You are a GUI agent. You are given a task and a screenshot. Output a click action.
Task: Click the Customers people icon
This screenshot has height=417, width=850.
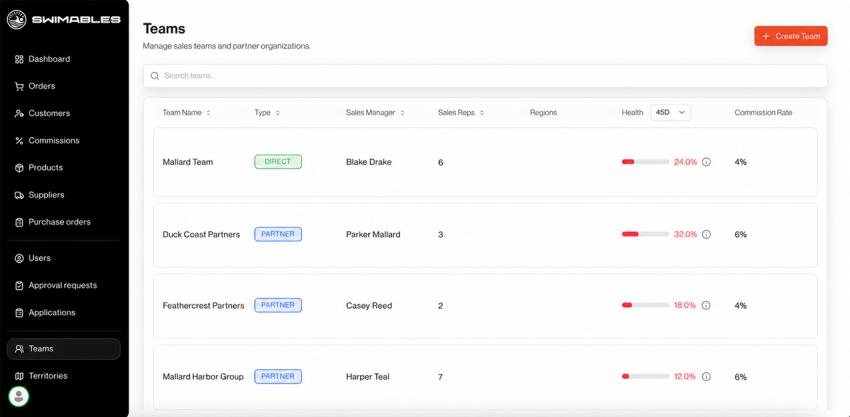point(19,113)
